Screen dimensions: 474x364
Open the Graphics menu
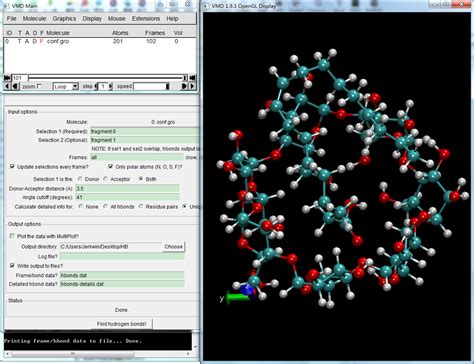pyautogui.click(x=64, y=19)
